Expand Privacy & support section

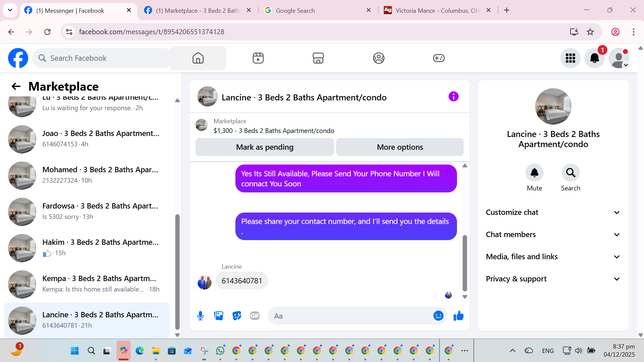point(553,279)
